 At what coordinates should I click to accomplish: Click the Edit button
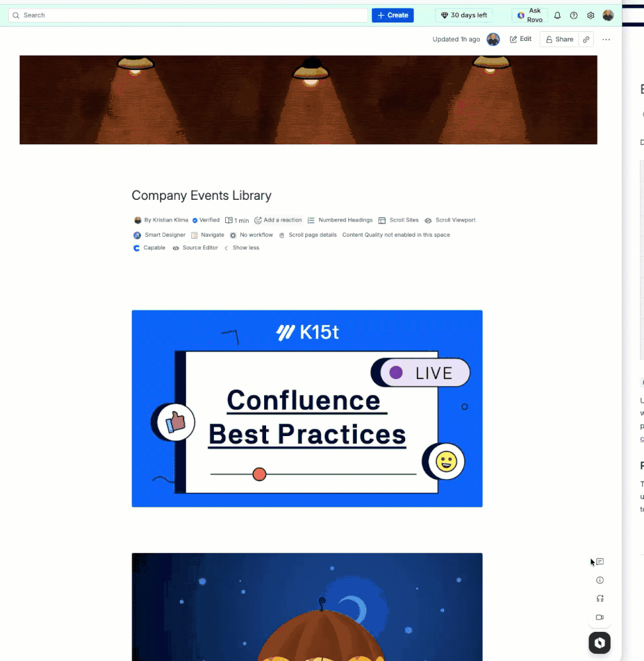(520, 39)
